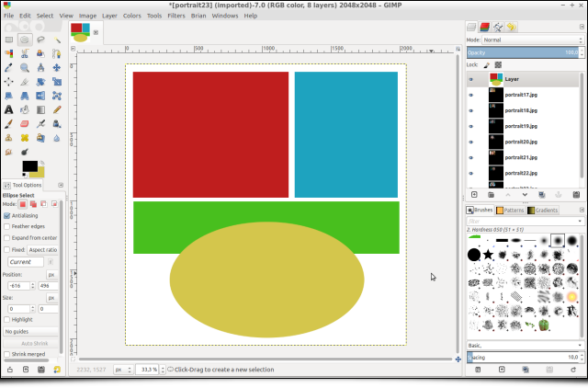Select the Text tool
Viewport: 588px width, 388px height.
click(x=8, y=110)
